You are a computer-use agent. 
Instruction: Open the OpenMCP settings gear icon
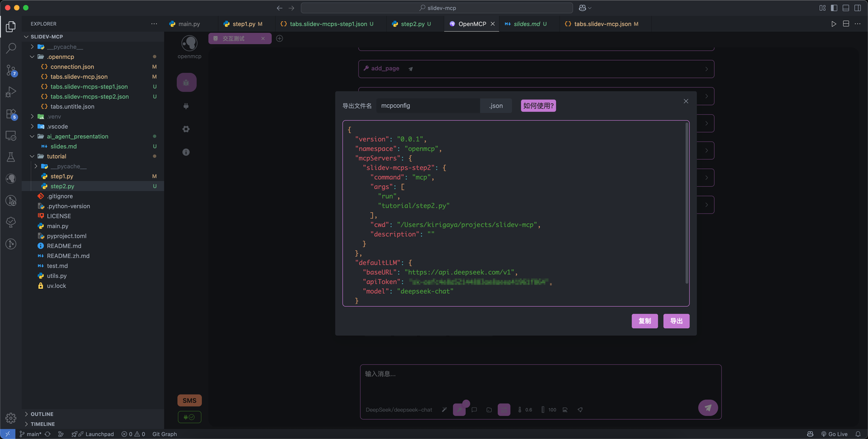pos(186,129)
